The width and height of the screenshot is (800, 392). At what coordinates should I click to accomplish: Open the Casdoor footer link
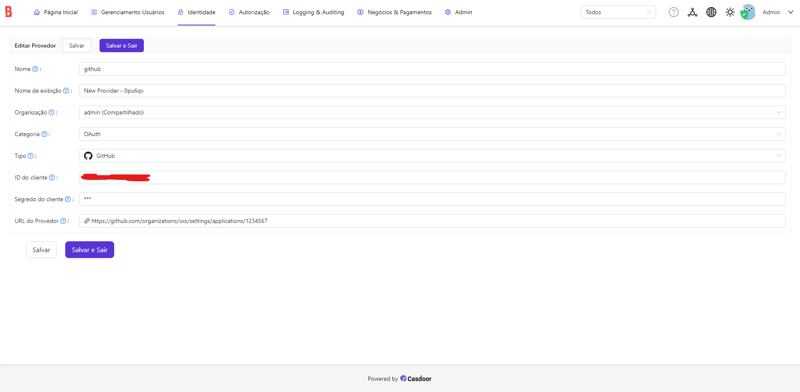416,379
